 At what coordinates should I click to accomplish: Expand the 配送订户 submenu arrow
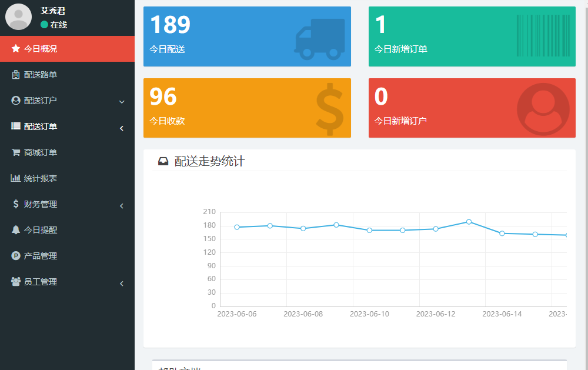click(x=122, y=102)
